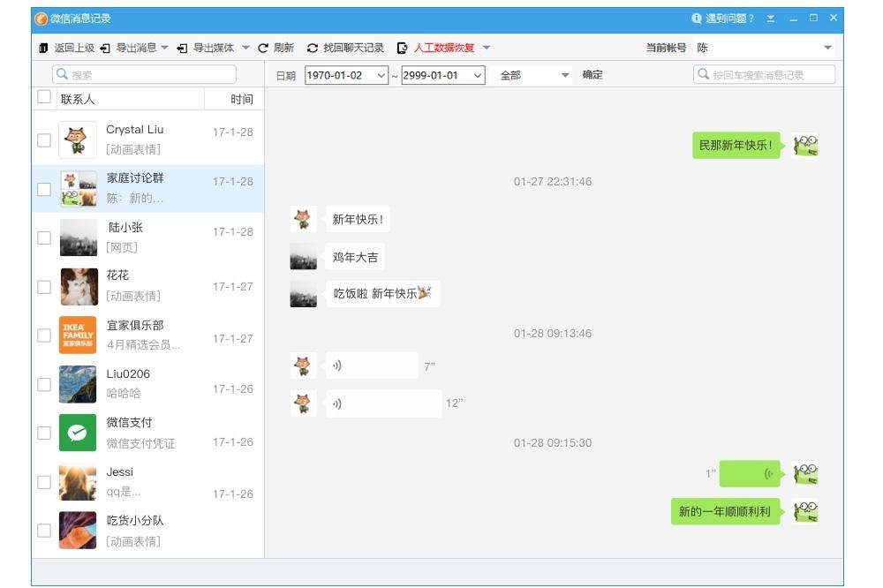
Task: Open the 全部 message type dropdown
Action: pyautogui.click(x=565, y=75)
